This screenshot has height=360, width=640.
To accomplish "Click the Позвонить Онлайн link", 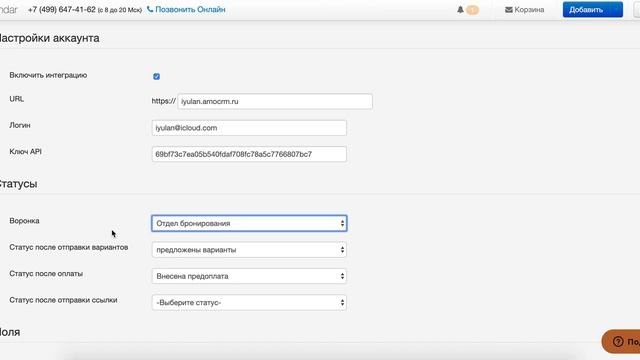I will pos(186,9).
